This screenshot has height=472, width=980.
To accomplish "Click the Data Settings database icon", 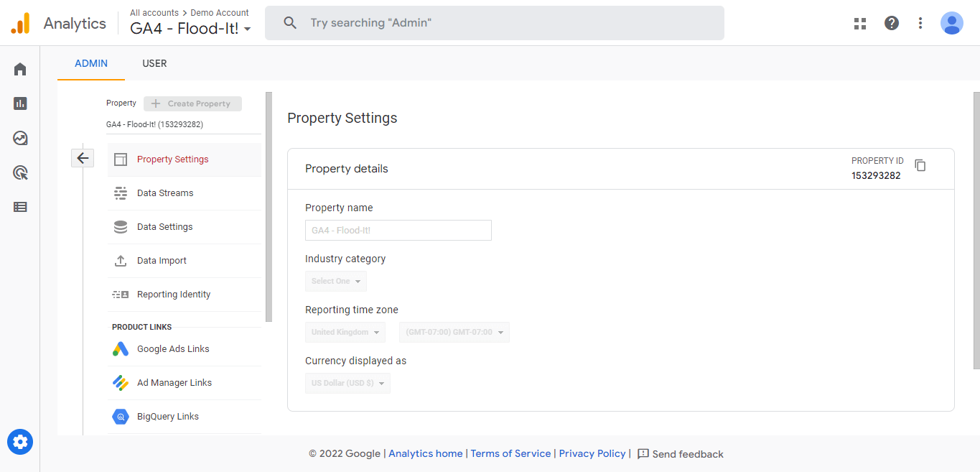I will tap(121, 227).
